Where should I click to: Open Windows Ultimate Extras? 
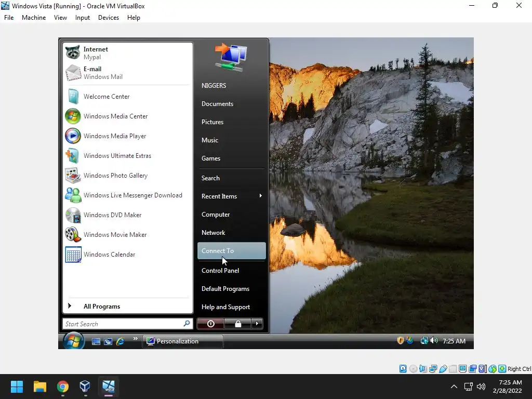(x=128, y=155)
